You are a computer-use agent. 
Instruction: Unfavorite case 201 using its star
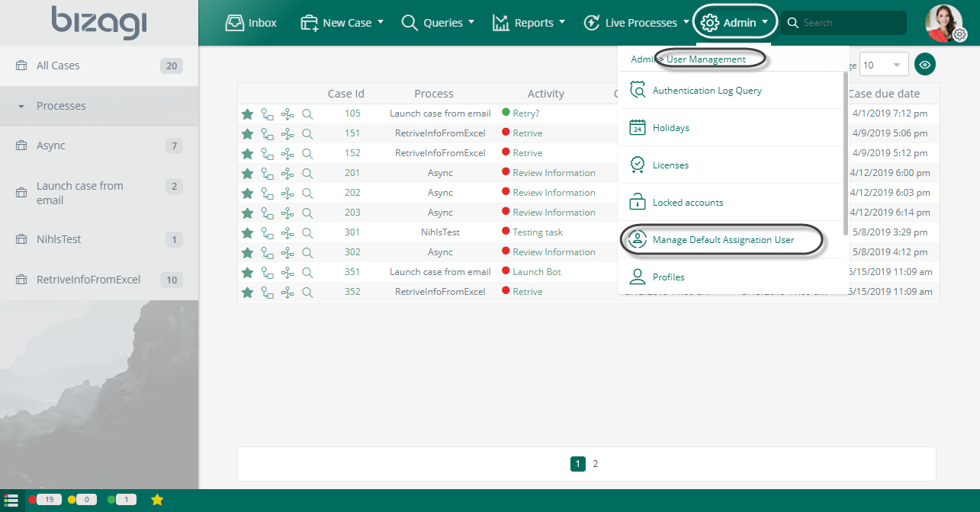click(x=247, y=173)
